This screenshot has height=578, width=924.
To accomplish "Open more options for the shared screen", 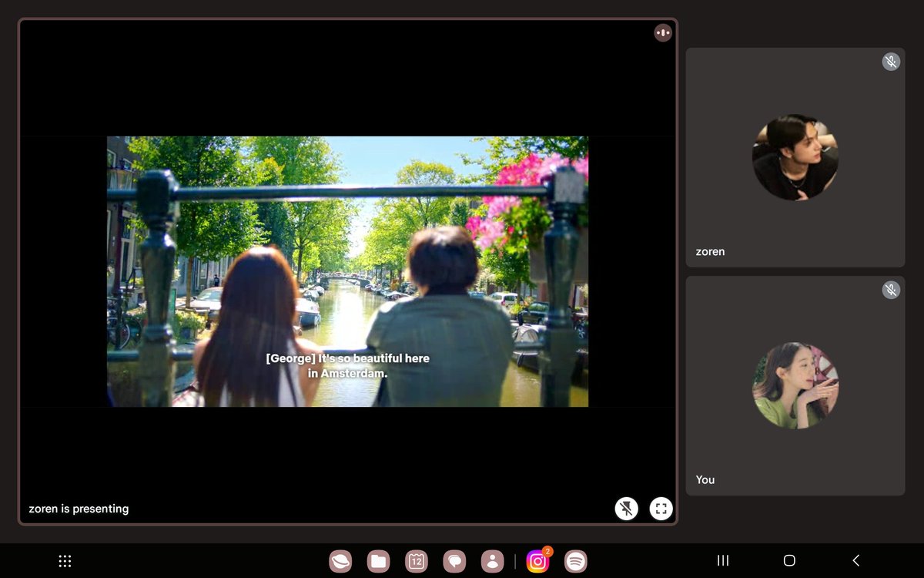I will tap(662, 32).
